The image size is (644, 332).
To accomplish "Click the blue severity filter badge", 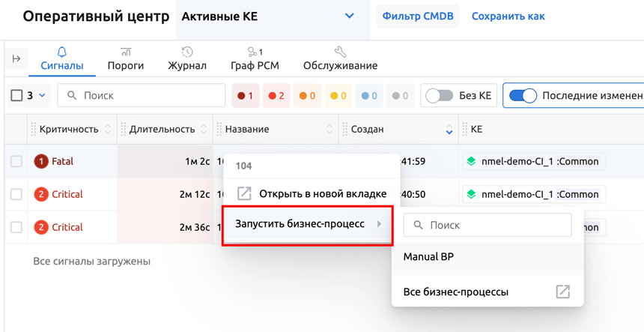I will (x=369, y=96).
